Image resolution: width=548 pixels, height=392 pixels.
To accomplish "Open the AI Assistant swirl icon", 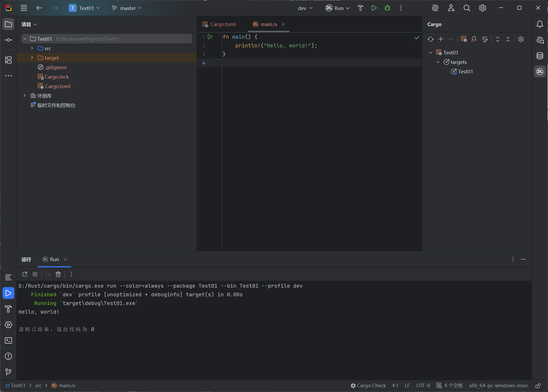I will pyautogui.click(x=435, y=8).
